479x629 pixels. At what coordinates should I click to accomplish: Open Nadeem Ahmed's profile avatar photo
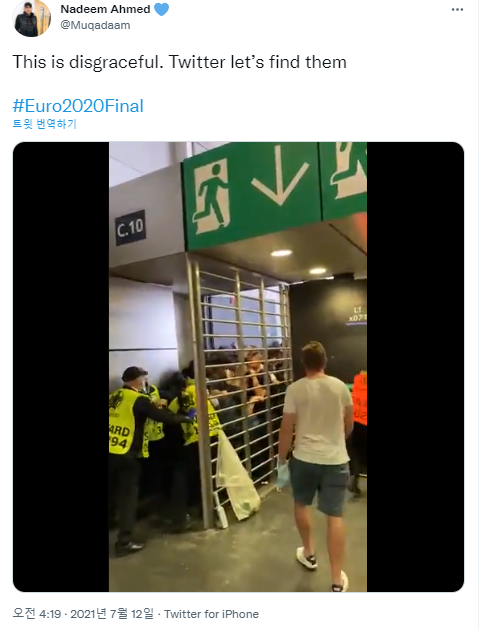[x=32, y=18]
